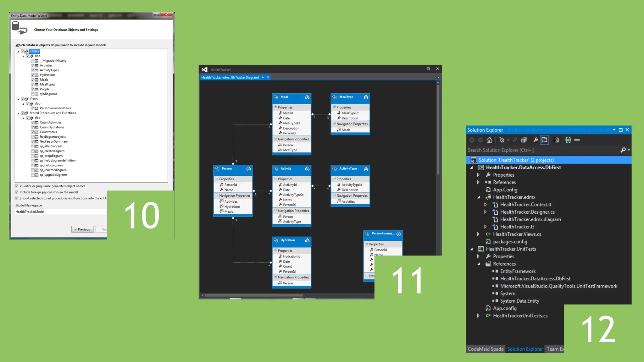Click the Pending Changes Filter clock icon
The image size is (644, 362).
(x=502, y=140)
